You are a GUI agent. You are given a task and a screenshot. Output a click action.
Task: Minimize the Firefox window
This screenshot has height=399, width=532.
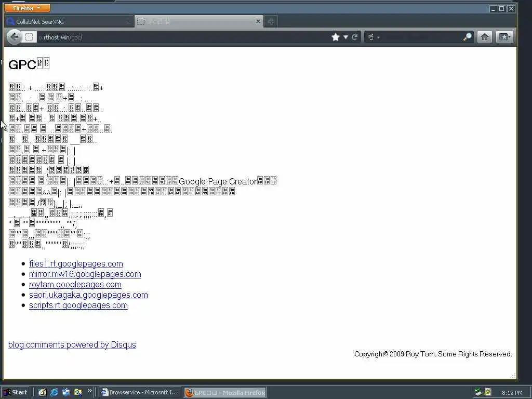point(493,9)
